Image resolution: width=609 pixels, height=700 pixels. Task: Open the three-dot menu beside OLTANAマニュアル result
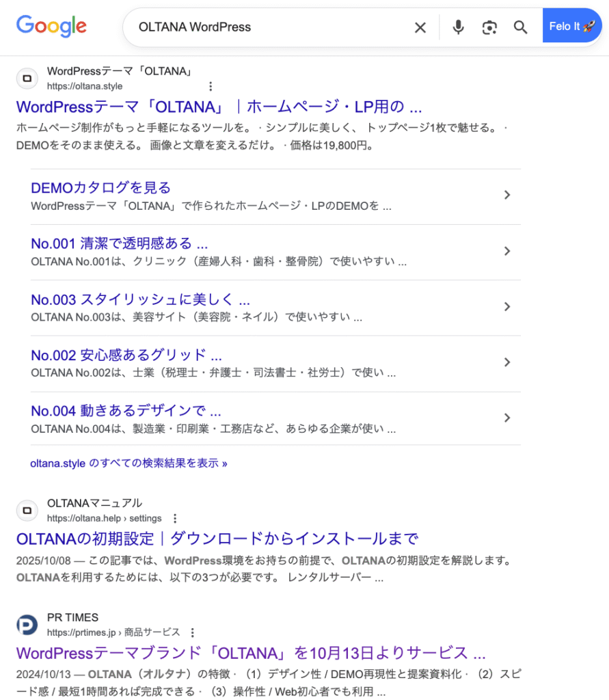175,518
